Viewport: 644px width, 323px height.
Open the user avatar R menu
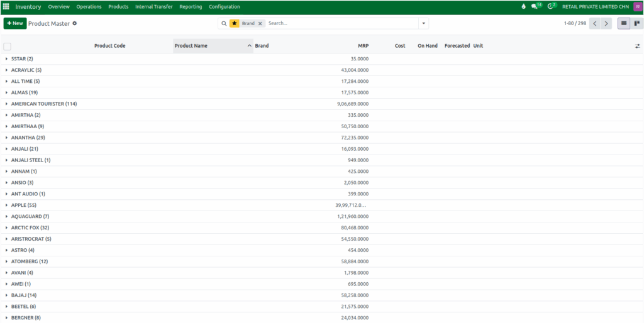pos(638,6)
